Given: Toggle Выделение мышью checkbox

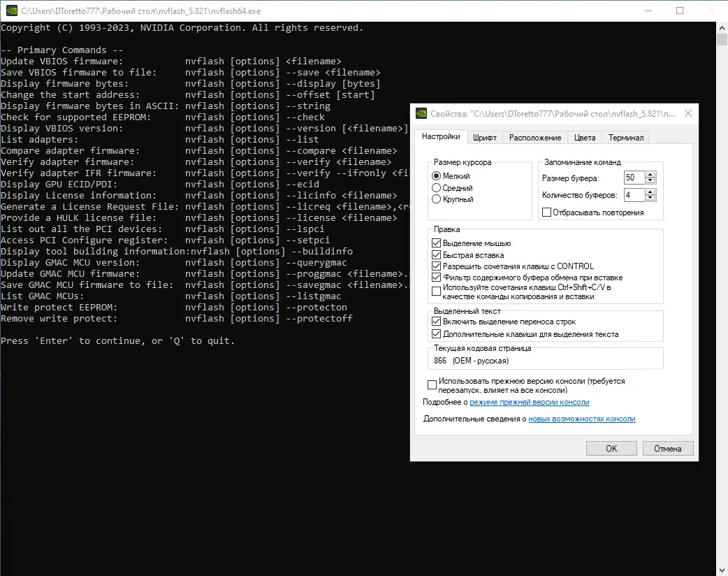Looking at the screenshot, I should click(436, 243).
